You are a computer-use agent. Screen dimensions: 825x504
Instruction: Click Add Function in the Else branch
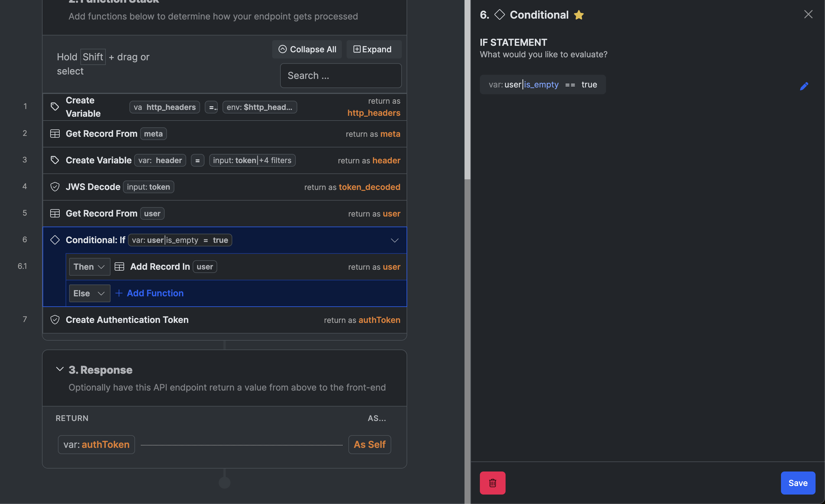coord(155,293)
